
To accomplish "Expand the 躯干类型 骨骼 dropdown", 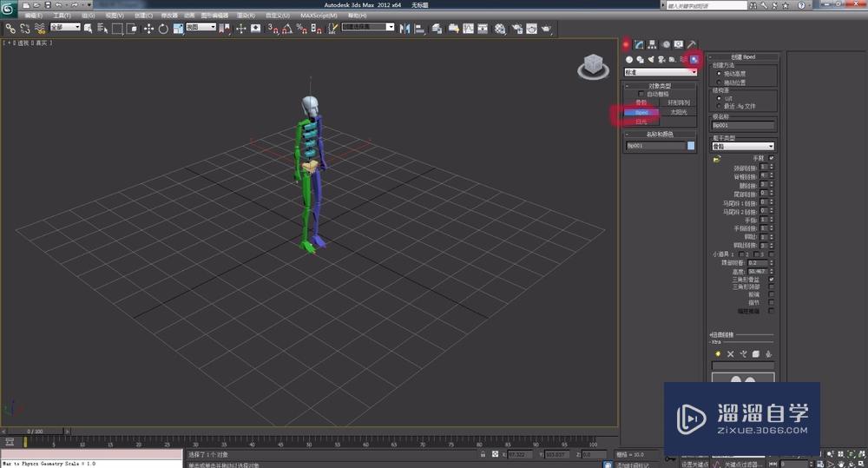I will coord(742,147).
